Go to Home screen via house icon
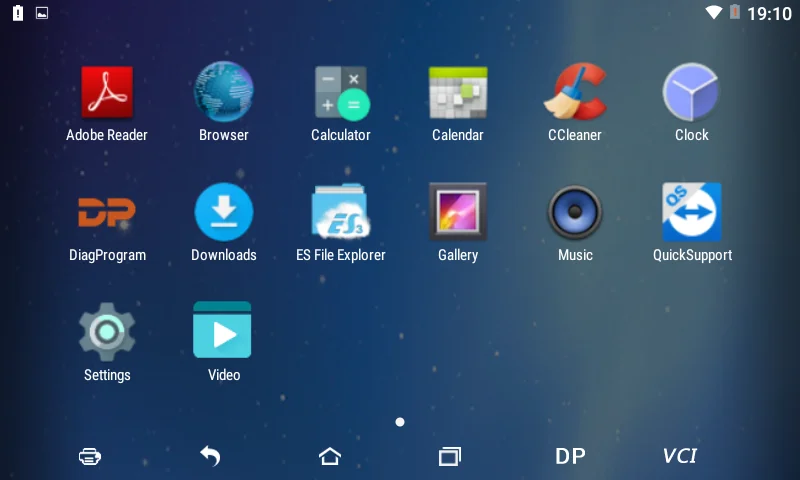 (x=330, y=456)
